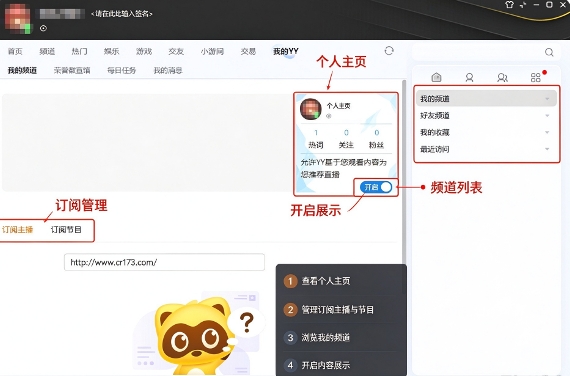Expand the 我的频道 list arrow
Image resolution: width=570 pixels, height=376 pixels.
[547, 99]
